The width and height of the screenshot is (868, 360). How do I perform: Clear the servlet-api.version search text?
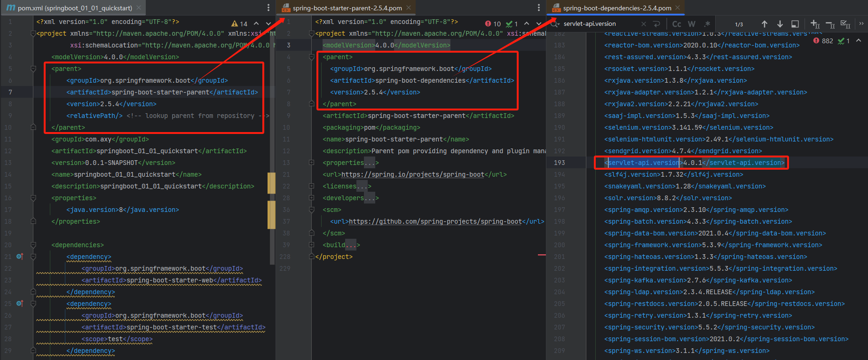click(644, 24)
